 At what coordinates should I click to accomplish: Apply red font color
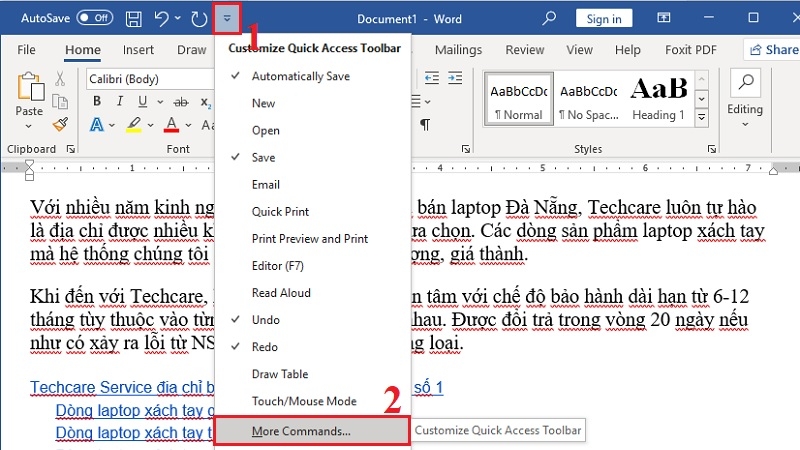[171, 125]
